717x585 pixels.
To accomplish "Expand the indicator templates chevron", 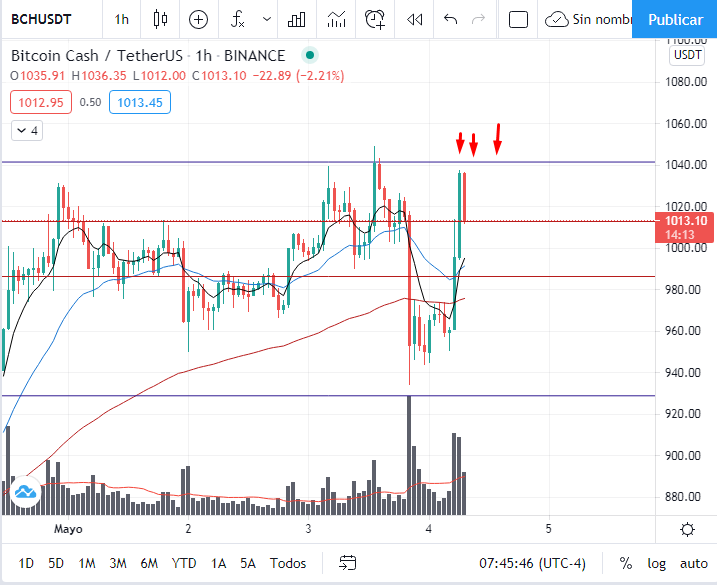I will [x=267, y=20].
